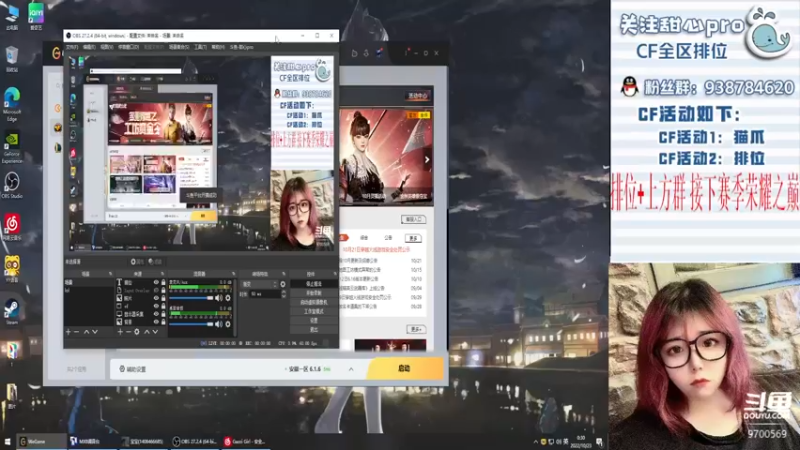Viewport: 800px width, 450px height.
Task: Open source Properties button above docks
Action: pos(137,262)
